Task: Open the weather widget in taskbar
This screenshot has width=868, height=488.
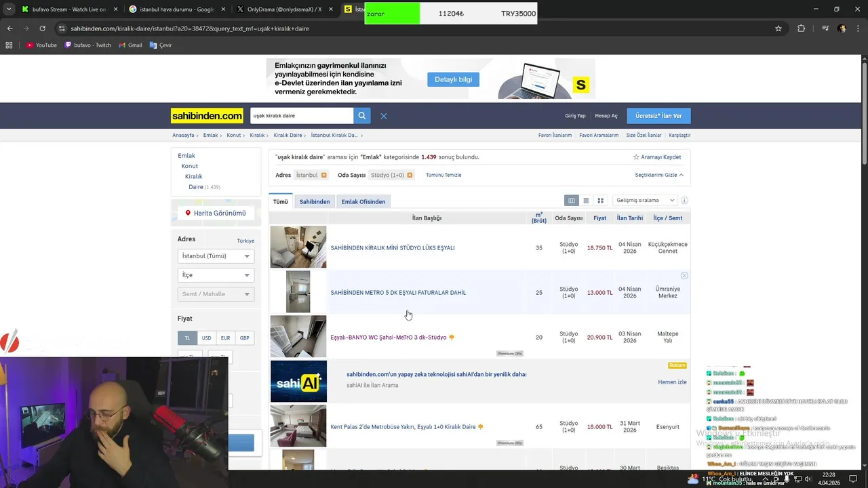Action: click(719, 479)
